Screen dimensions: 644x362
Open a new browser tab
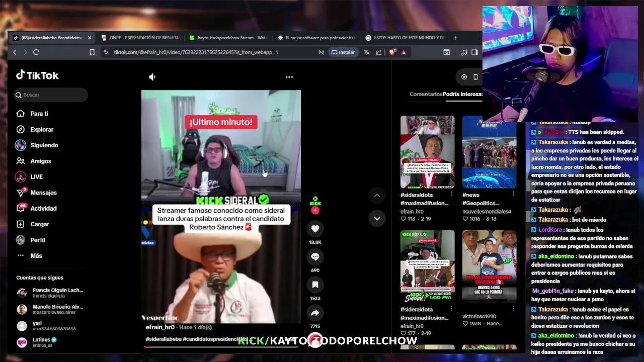pyautogui.click(x=455, y=38)
